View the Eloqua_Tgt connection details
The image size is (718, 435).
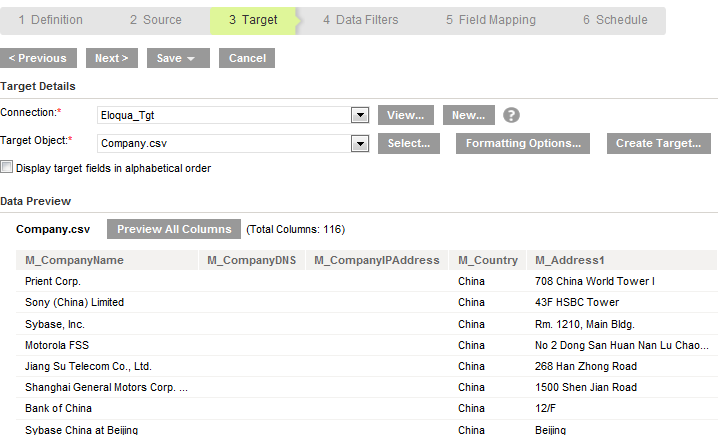pyautogui.click(x=406, y=115)
